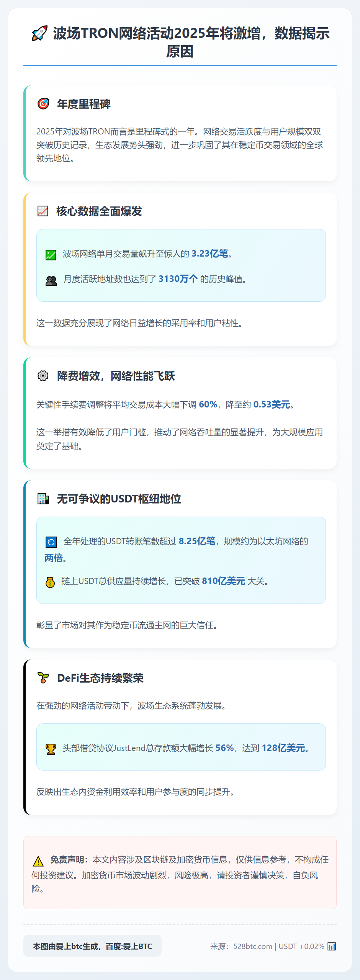Click the sentence 这一数据充分展现了网络日益增长的采用率
The image size is (360, 980).
[140, 323]
